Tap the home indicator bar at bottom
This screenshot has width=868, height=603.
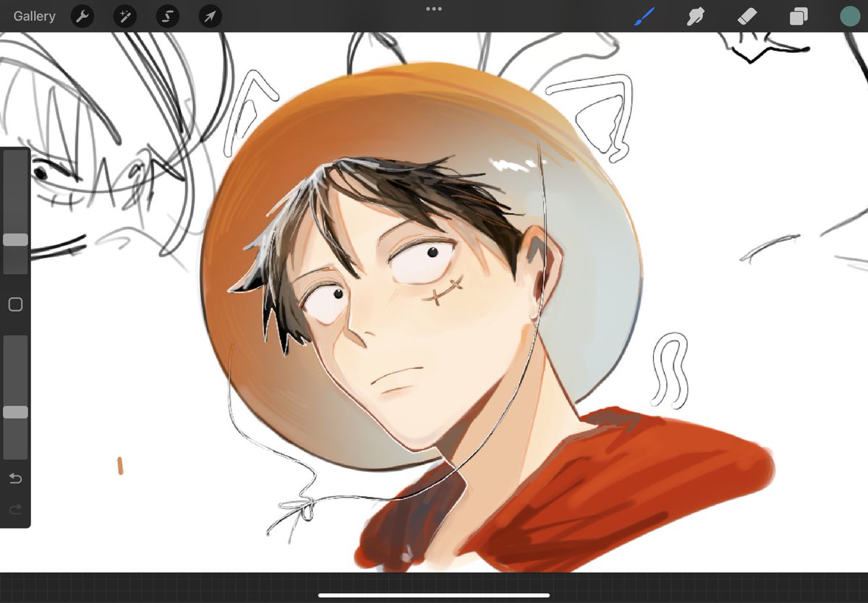[434, 595]
